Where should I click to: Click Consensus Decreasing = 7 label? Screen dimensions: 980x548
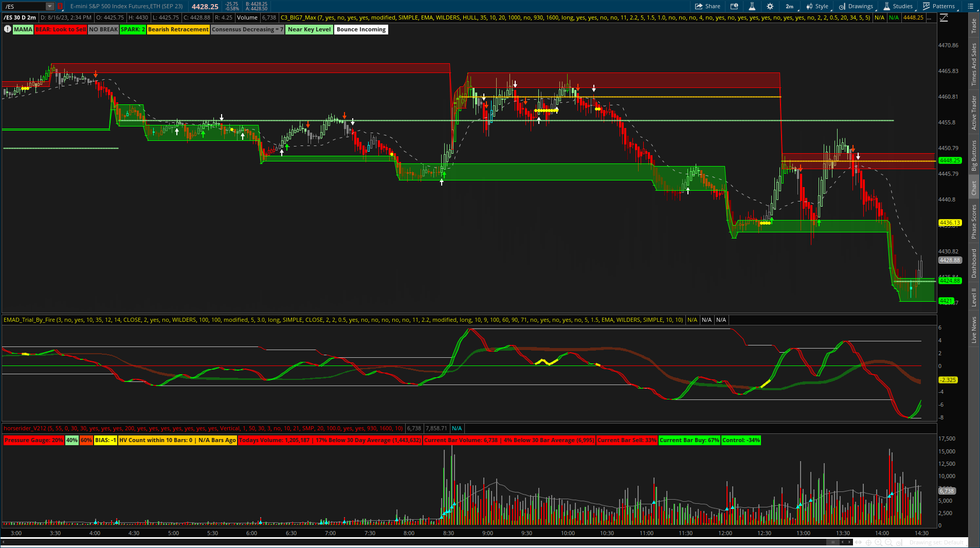[247, 29]
